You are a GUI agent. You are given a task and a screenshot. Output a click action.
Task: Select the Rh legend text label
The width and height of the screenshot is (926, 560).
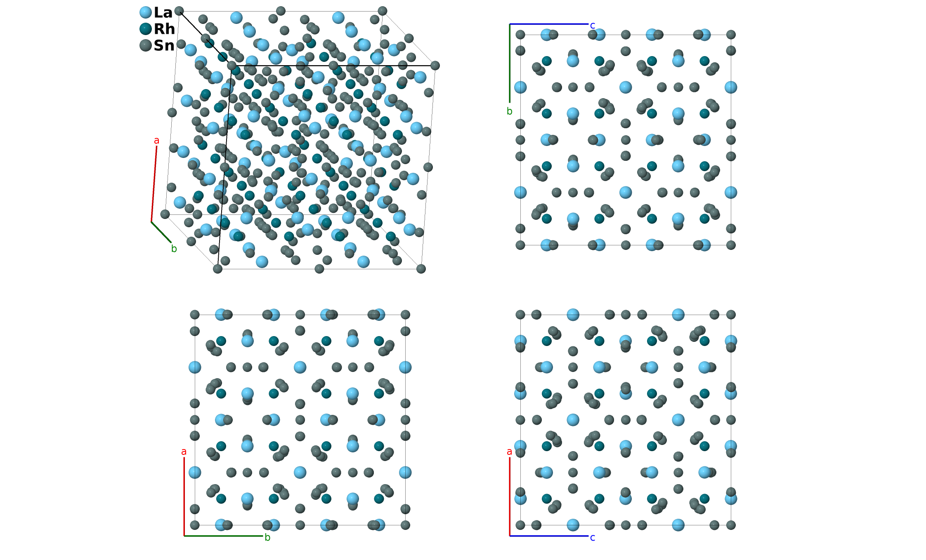tap(164, 29)
